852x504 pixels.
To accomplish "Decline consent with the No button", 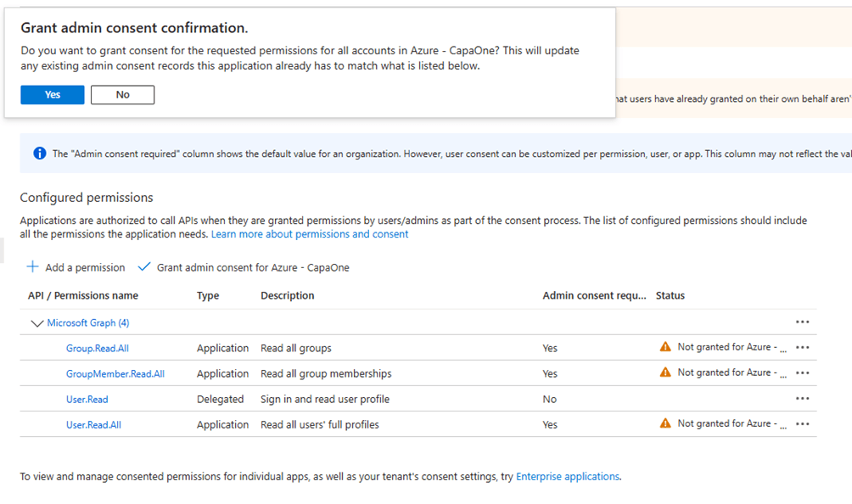I will coord(122,94).
